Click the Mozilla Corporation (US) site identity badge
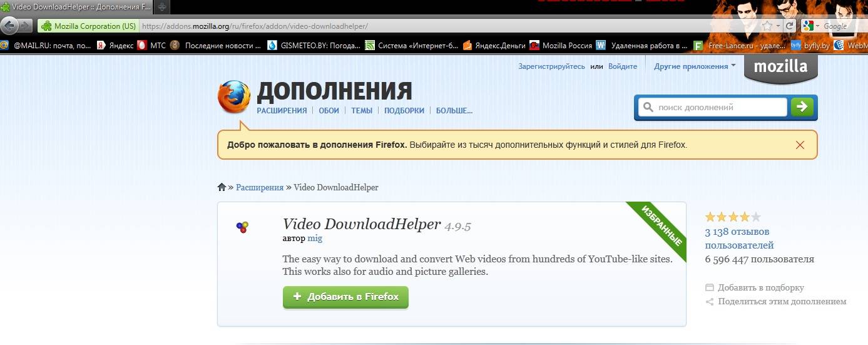This screenshot has height=345, width=868. pos(88,26)
